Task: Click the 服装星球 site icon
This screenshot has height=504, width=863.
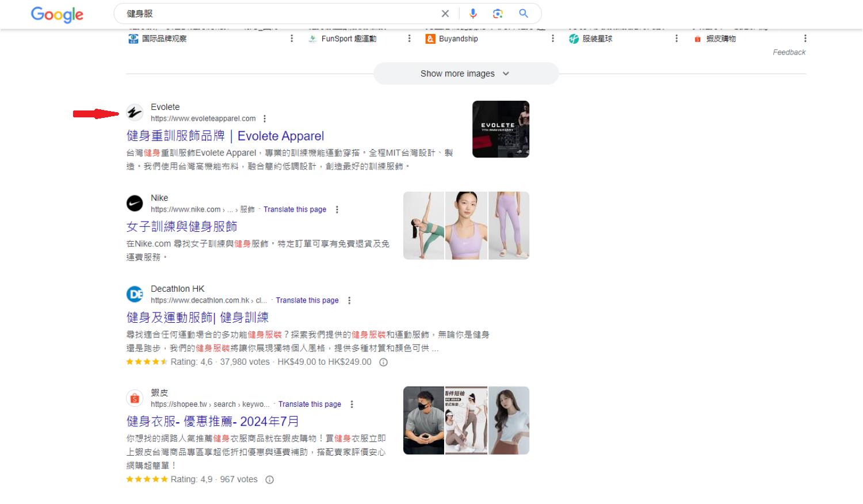Action: click(x=573, y=39)
